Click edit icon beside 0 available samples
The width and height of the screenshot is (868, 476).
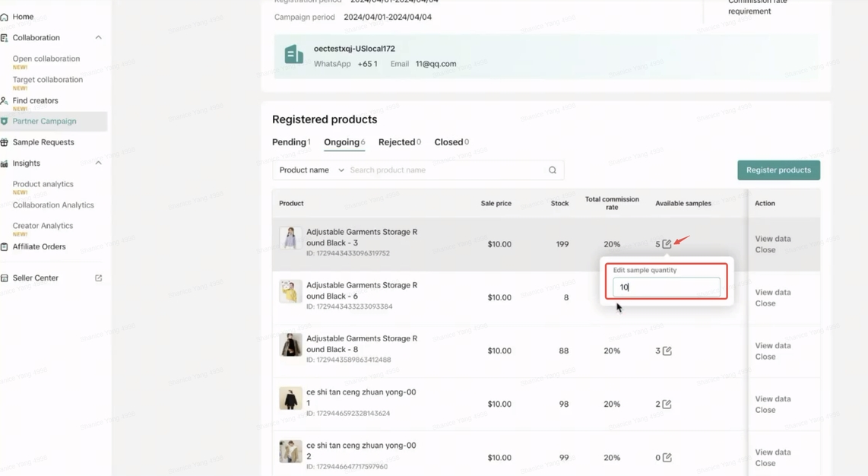point(667,458)
